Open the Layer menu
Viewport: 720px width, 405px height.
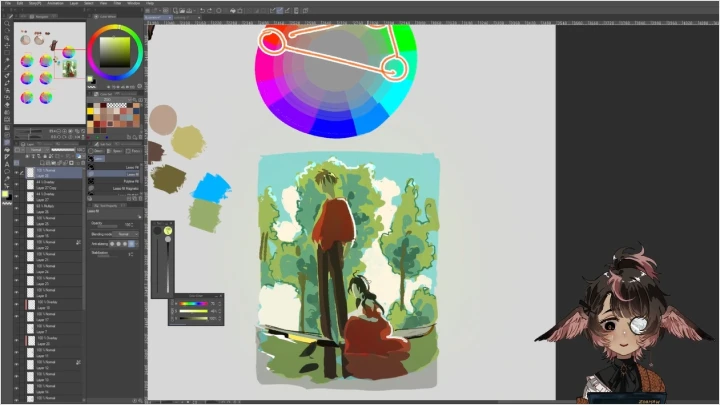tap(73, 3)
